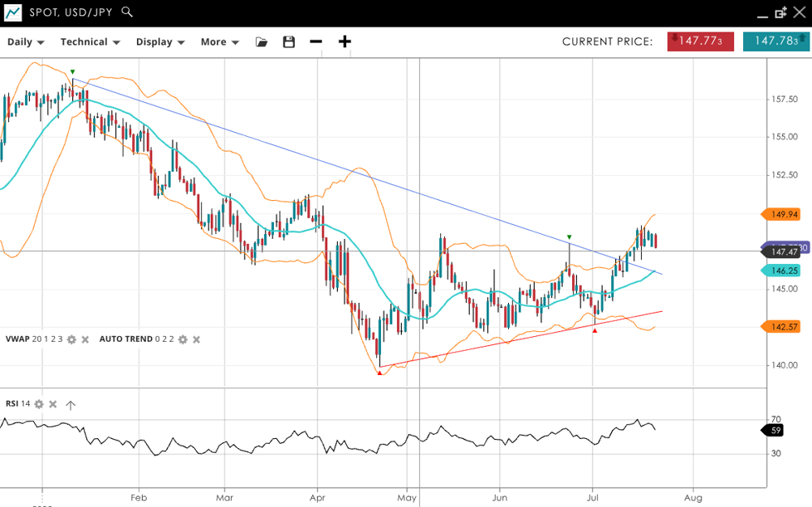Open the More menu

coord(219,42)
